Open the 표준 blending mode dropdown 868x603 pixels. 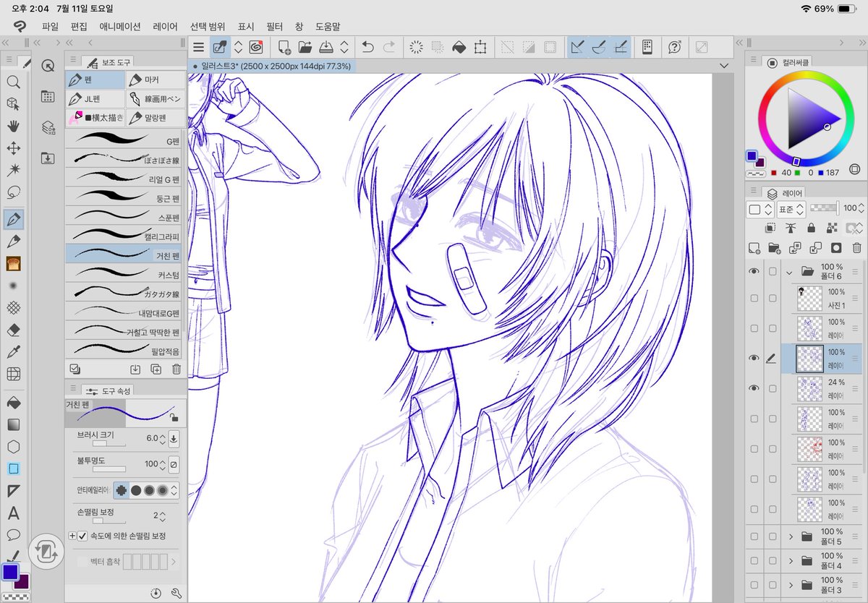tap(790, 209)
